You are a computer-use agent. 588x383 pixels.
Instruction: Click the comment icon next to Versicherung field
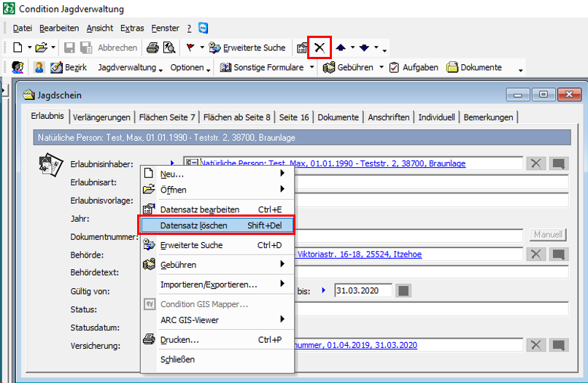pyautogui.click(x=558, y=345)
